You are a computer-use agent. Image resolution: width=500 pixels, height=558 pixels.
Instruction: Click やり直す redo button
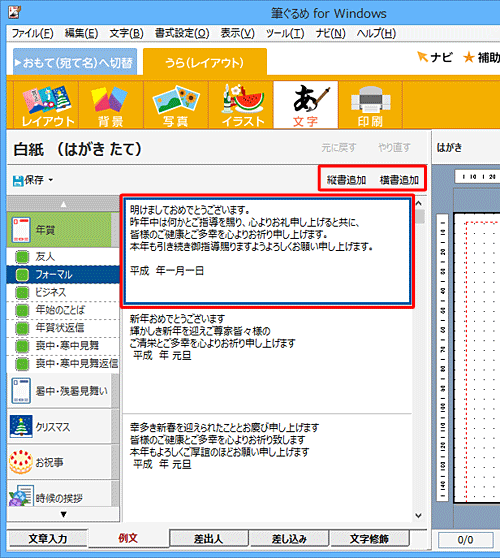[394, 147]
